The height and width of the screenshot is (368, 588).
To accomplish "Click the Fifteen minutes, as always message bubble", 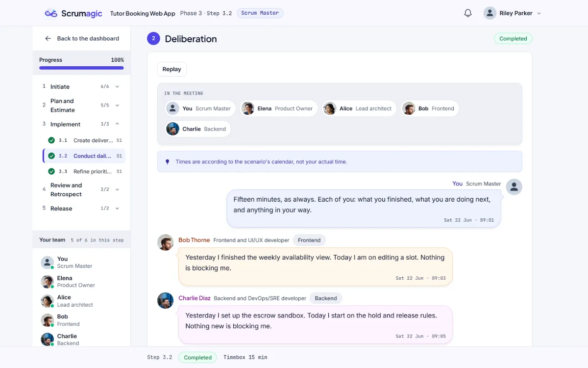I will [x=364, y=209].
